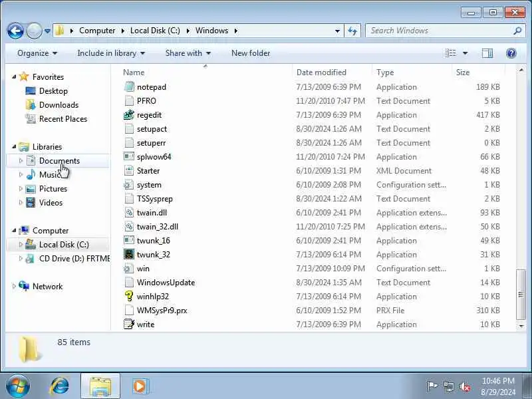Open the Help question mark button
Image resolution: width=532 pixels, height=399 pixels.
[x=511, y=53]
